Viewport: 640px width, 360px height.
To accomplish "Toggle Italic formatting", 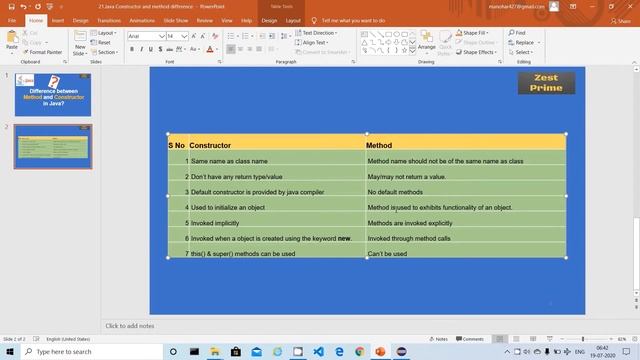I will click(141, 49).
